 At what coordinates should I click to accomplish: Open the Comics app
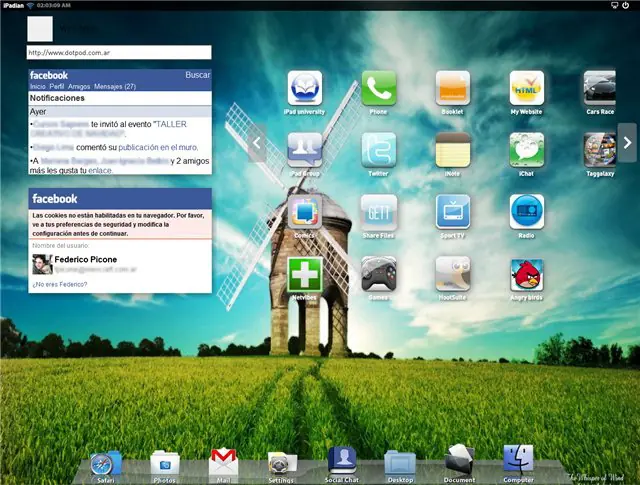click(304, 212)
